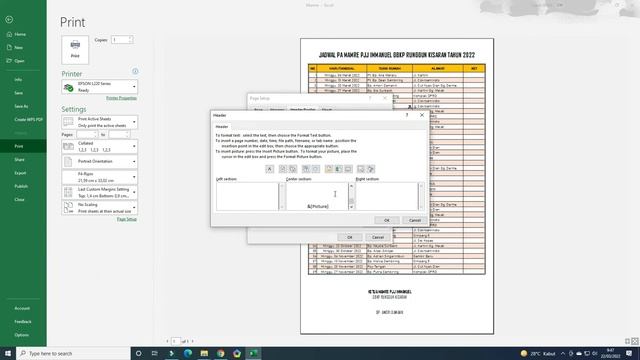Click Cancel in Page Setup dialog behind
640x360 pixels.
(378, 237)
